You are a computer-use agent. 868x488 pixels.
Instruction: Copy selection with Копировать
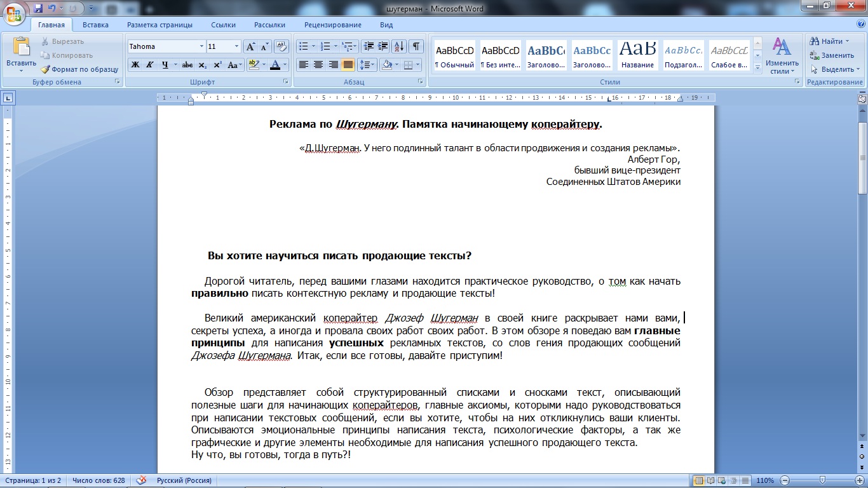tap(66, 55)
